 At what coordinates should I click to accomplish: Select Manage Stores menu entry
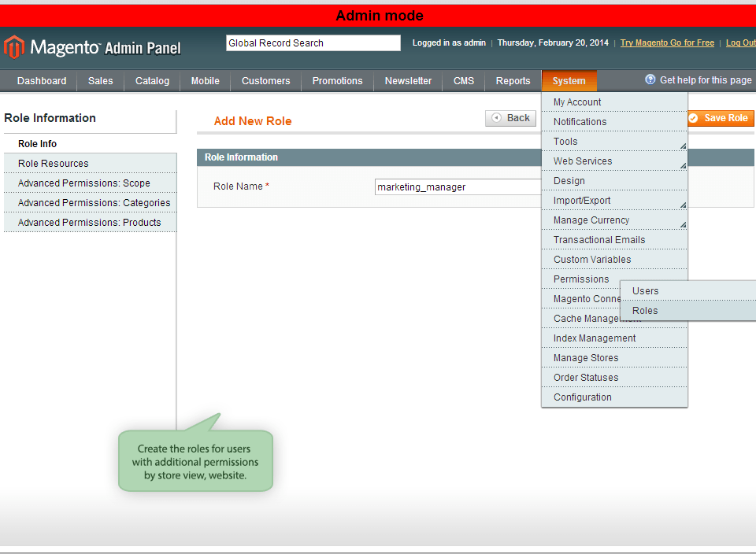[614, 358]
